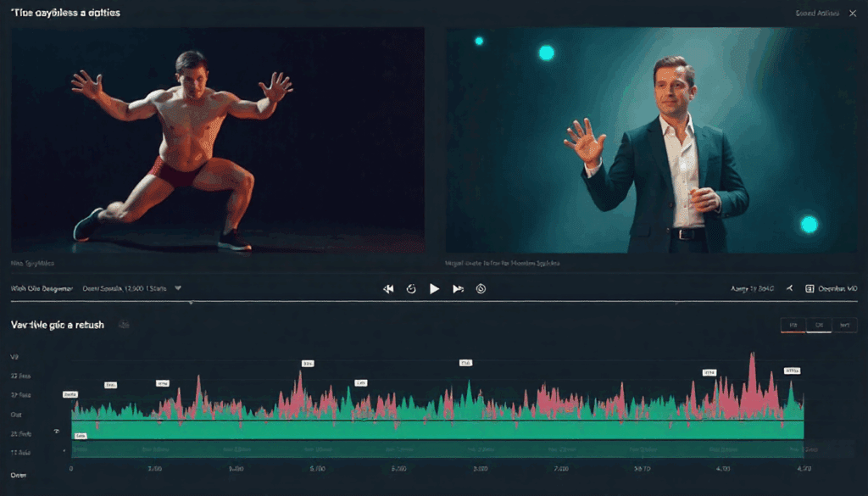Select the first marker flag on the waveform
The width and height of the screenshot is (868, 496).
[x=70, y=394]
